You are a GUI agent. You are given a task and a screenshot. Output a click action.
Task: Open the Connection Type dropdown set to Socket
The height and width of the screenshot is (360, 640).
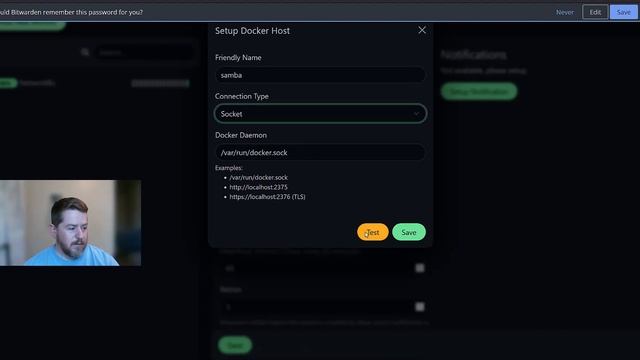tap(320, 114)
